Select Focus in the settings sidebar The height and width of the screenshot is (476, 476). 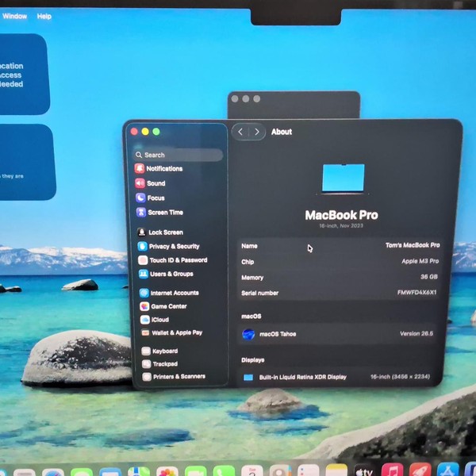tap(150, 198)
